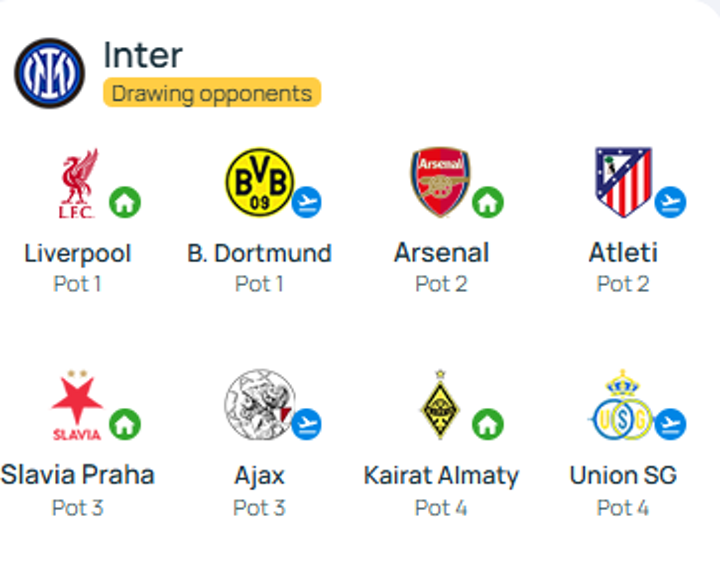The image size is (720, 573).
Task: Click the home icon beside Liverpool
Action: pyautogui.click(x=125, y=203)
